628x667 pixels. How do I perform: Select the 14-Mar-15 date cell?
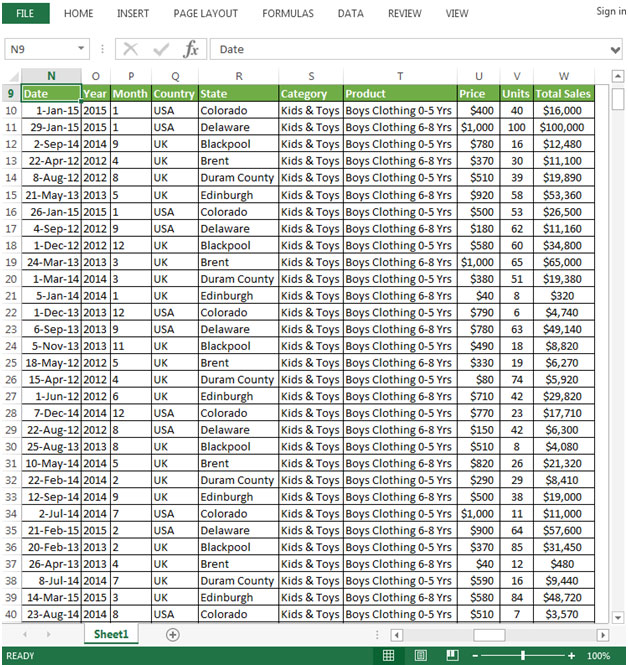51,598
